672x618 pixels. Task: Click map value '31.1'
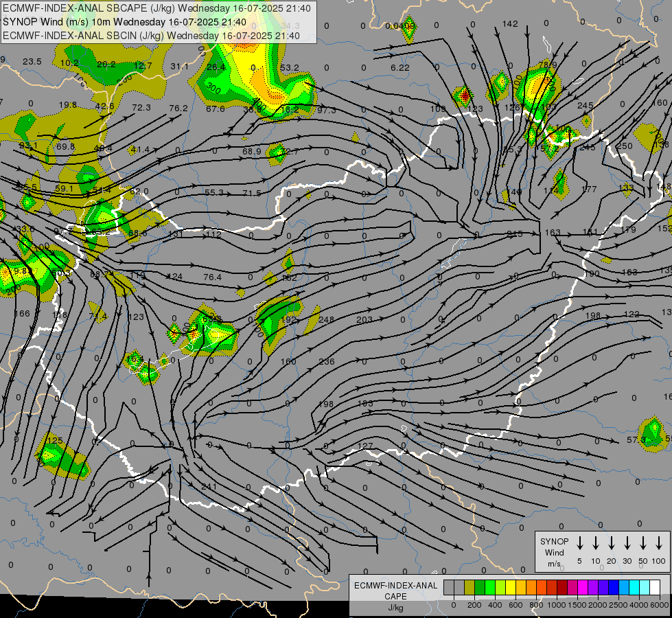(x=179, y=67)
